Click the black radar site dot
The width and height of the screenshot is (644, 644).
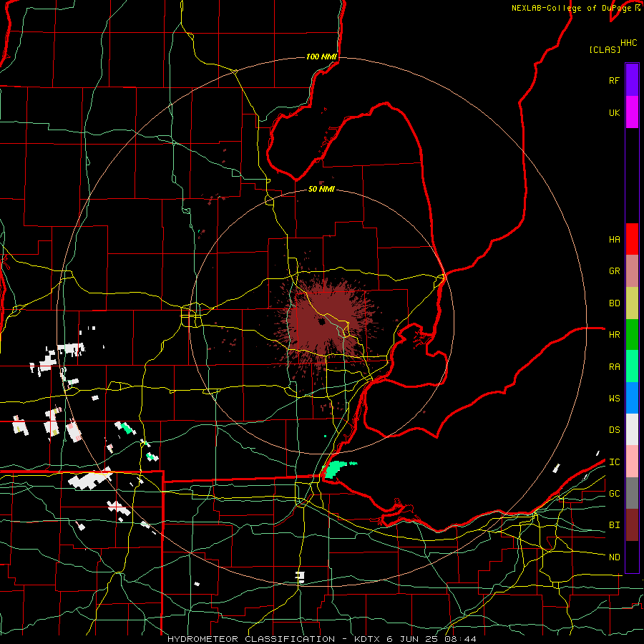[321, 321]
